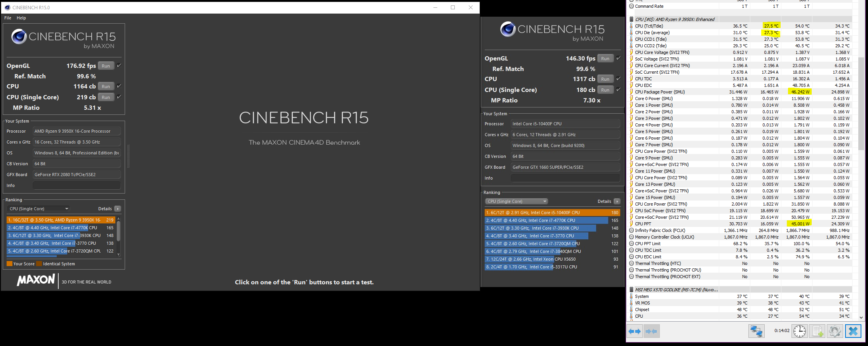Image resolution: width=868 pixels, height=346 pixels.
Task: Click thermometer icon of CPU Die (average)
Action: [x=631, y=33]
